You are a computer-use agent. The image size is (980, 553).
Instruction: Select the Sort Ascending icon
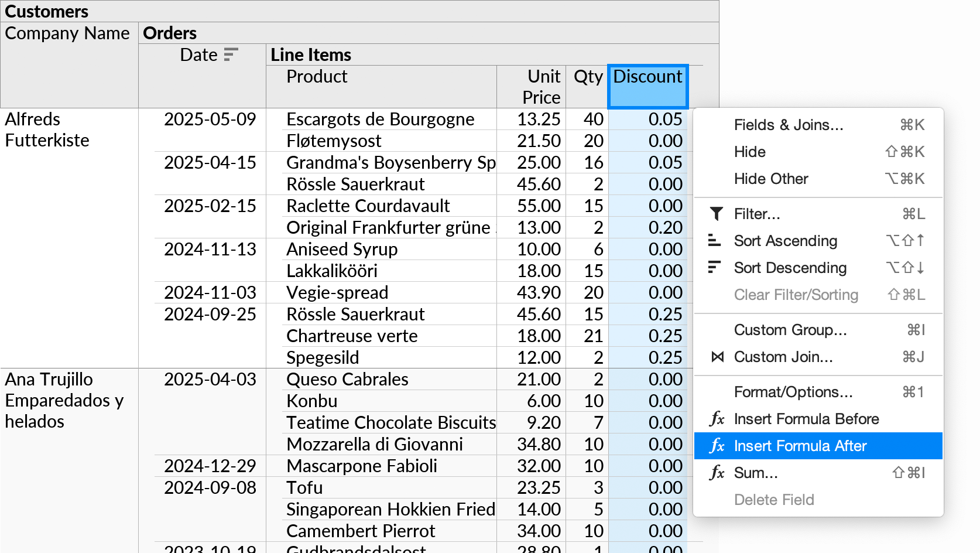[x=715, y=241]
